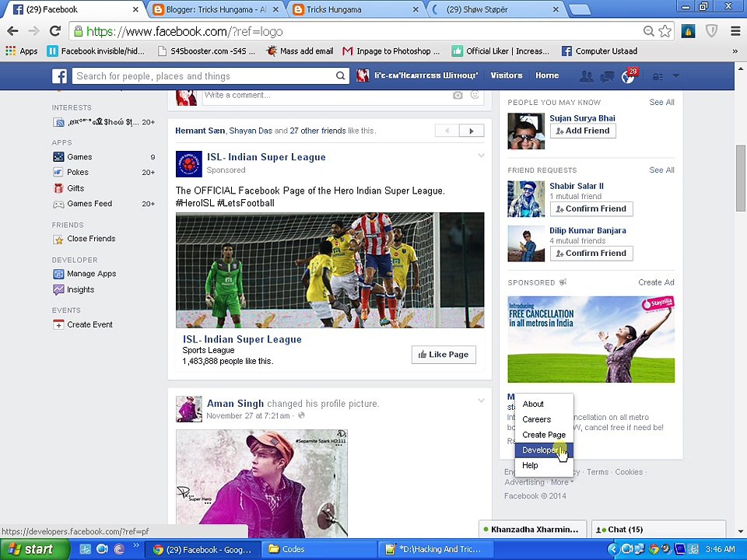Select Help in popup menu

tap(544, 465)
